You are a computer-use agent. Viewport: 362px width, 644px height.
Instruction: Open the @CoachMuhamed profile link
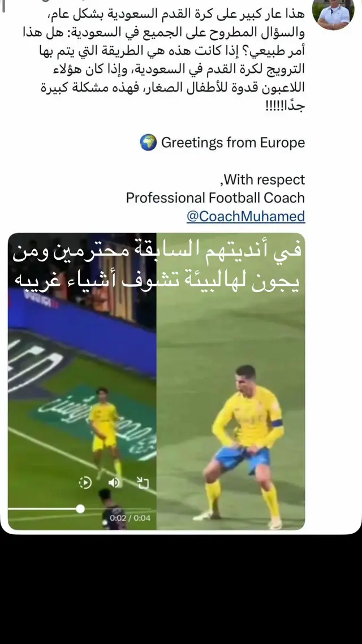(x=246, y=216)
